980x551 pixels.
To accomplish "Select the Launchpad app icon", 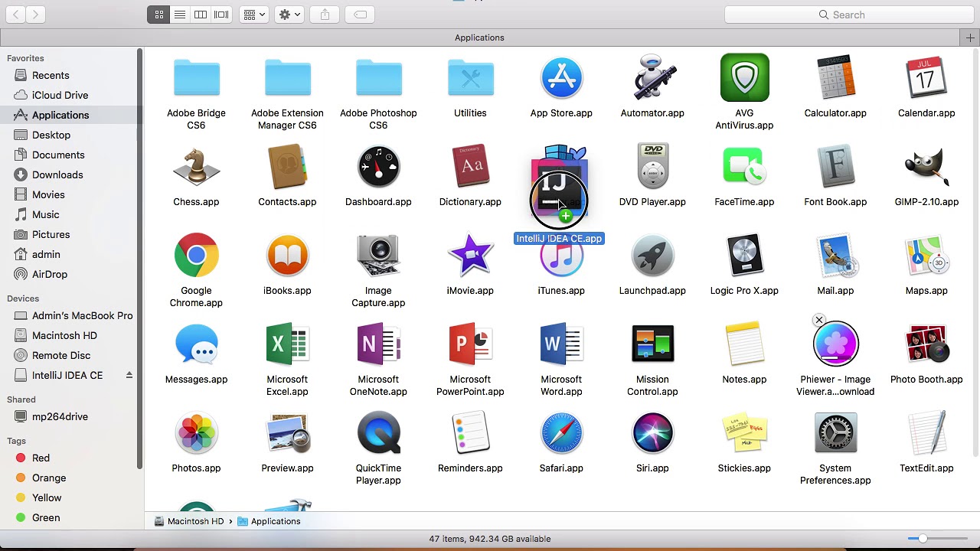I will (652, 255).
